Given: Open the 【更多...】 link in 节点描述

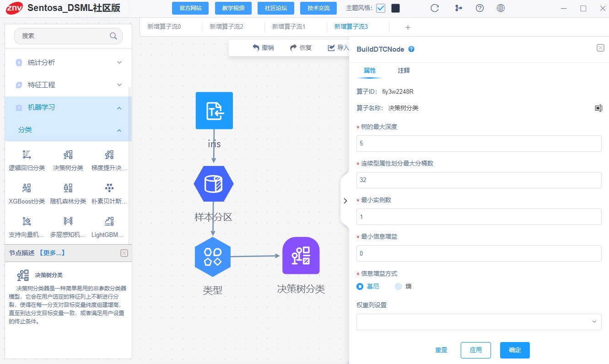Looking at the screenshot, I should (52, 253).
